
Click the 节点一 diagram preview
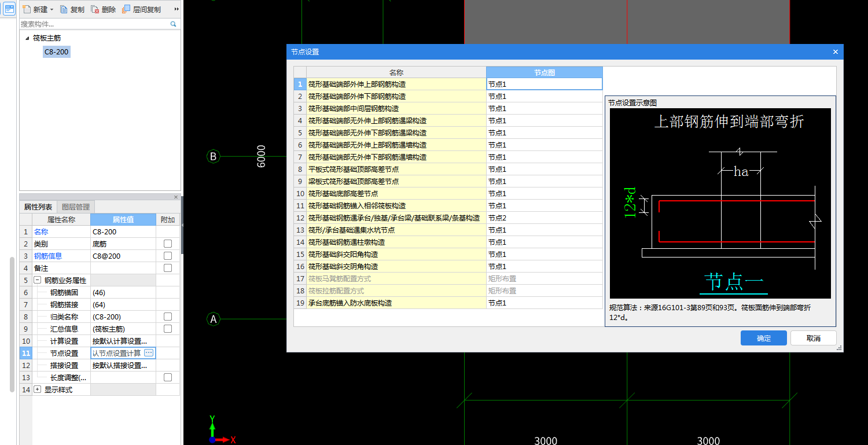[x=720, y=203]
